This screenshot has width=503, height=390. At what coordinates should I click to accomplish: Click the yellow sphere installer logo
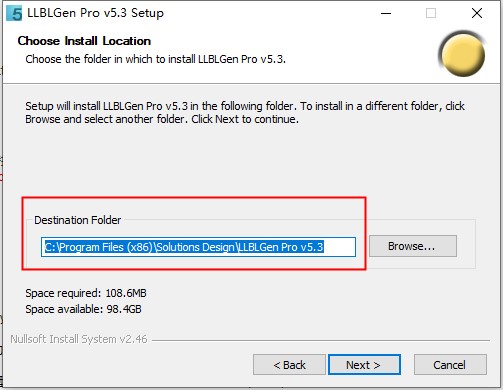pyautogui.click(x=463, y=53)
